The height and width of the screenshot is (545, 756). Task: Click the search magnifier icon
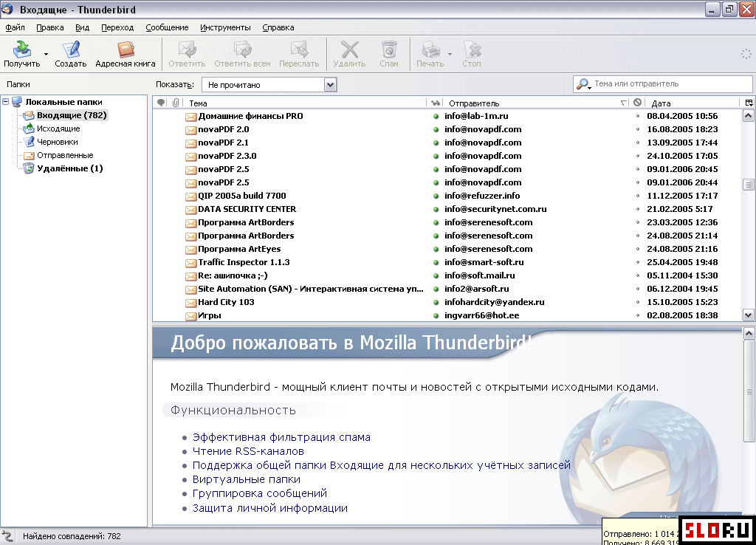click(583, 84)
